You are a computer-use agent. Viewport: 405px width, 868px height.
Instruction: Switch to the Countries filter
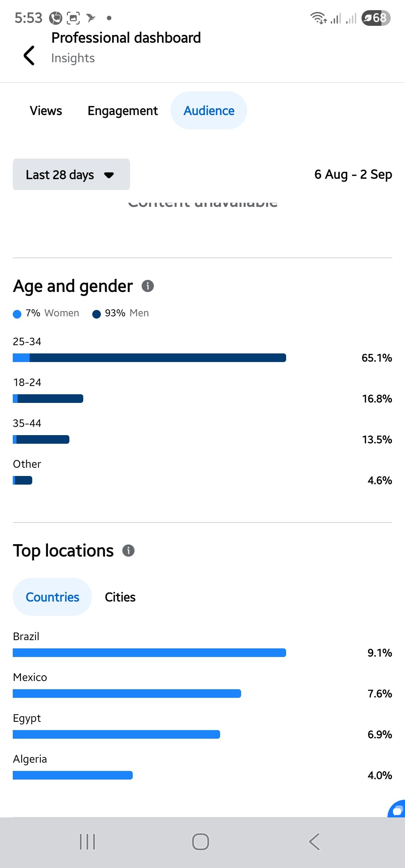52,597
